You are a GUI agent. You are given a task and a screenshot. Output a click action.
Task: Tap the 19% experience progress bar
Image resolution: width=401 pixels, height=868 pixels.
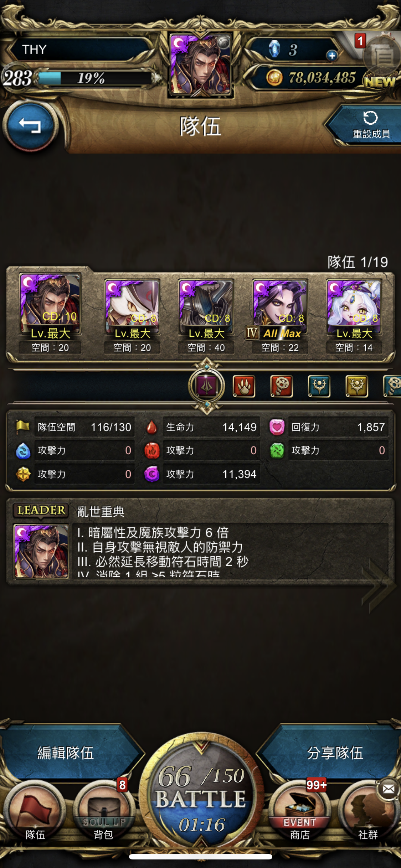95,78
